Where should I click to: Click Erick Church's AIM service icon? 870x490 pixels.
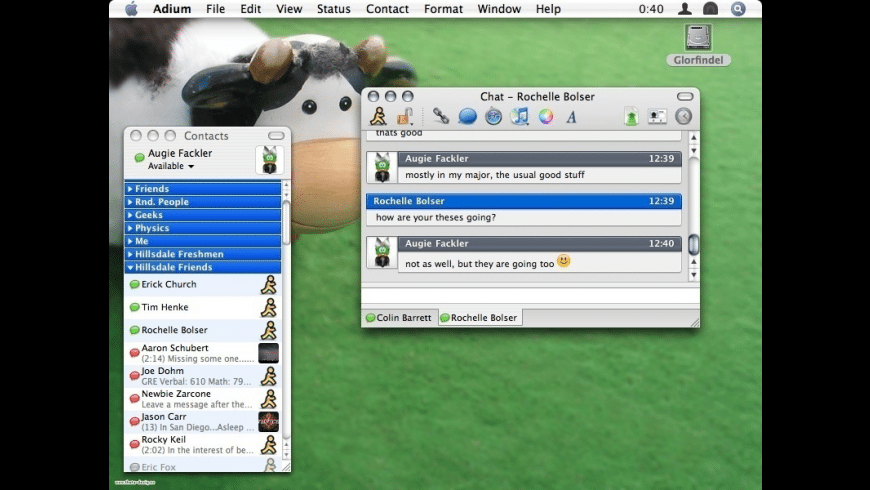269,285
